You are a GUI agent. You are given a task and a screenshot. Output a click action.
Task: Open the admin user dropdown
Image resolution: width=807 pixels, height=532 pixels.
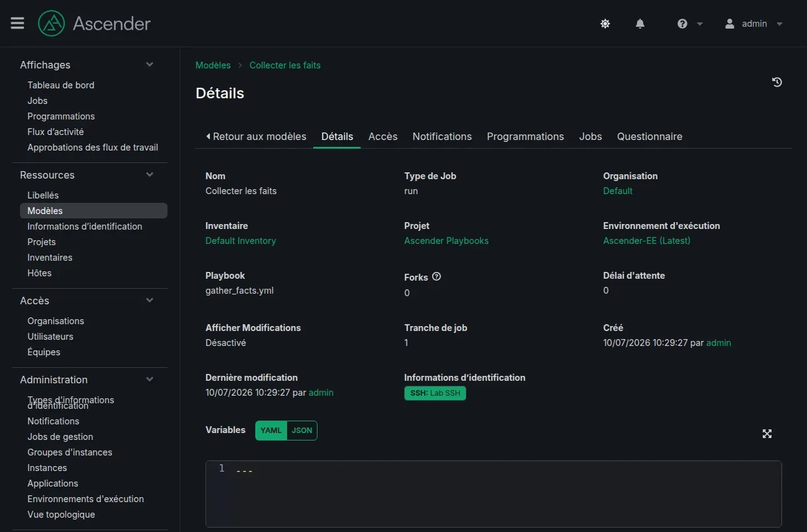754,24
